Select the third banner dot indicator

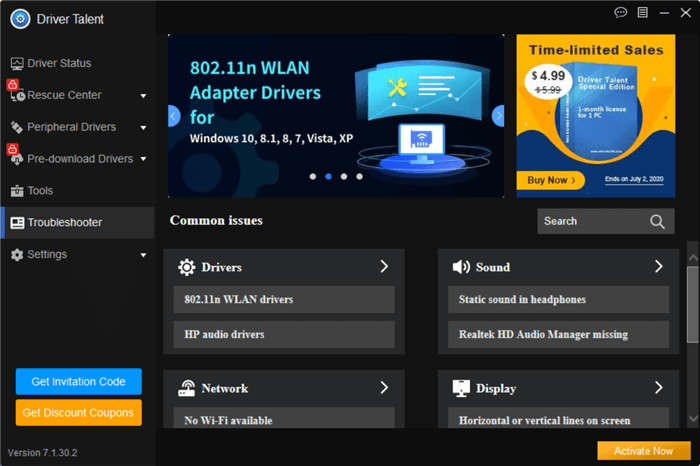344,176
